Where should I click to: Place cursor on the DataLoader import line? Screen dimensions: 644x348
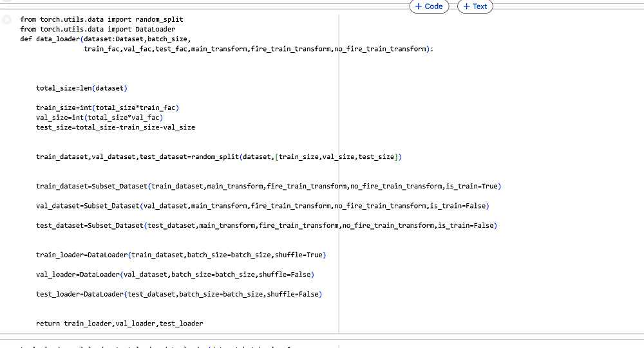point(97,29)
